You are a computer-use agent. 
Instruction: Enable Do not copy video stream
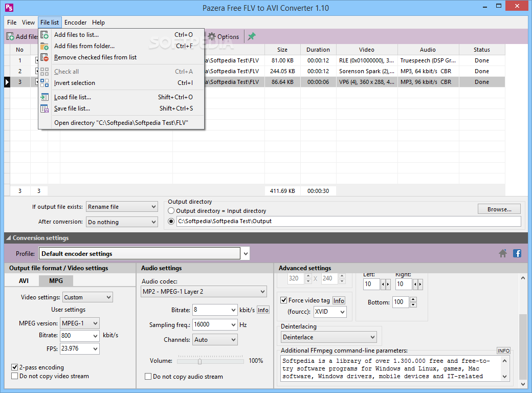pyautogui.click(x=15, y=376)
